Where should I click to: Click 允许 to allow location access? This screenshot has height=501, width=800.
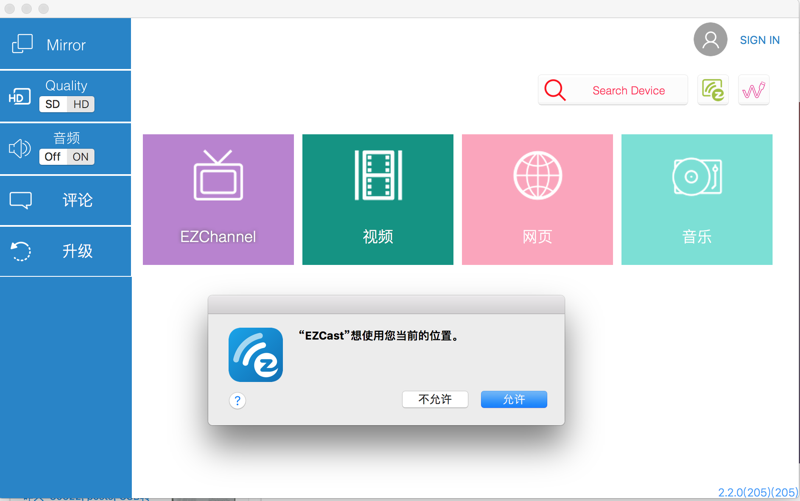coord(514,399)
